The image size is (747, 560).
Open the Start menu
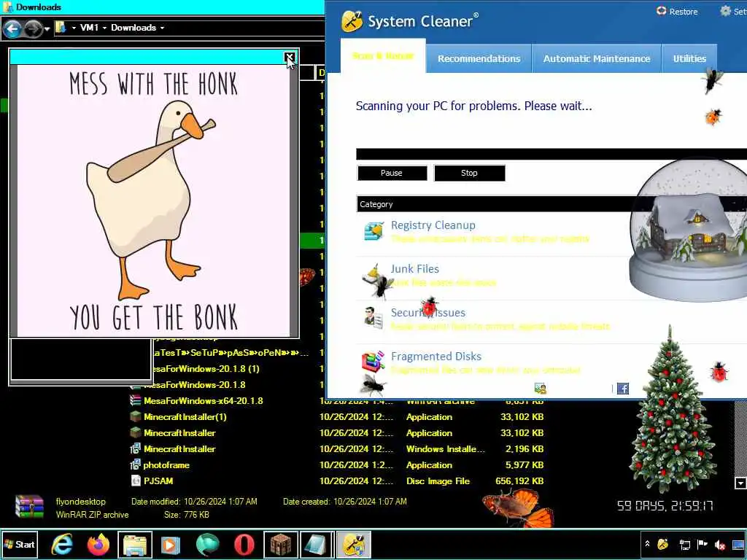coord(19,544)
